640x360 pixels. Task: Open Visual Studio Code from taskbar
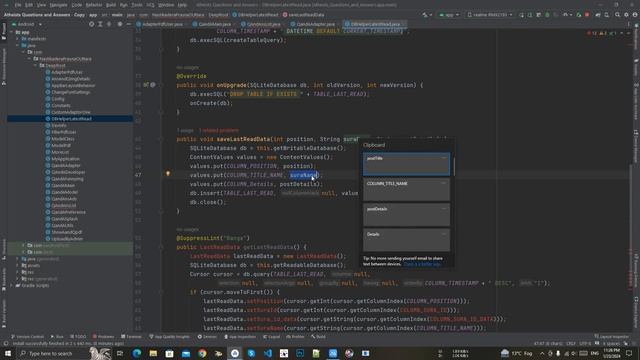[x=267, y=353]
